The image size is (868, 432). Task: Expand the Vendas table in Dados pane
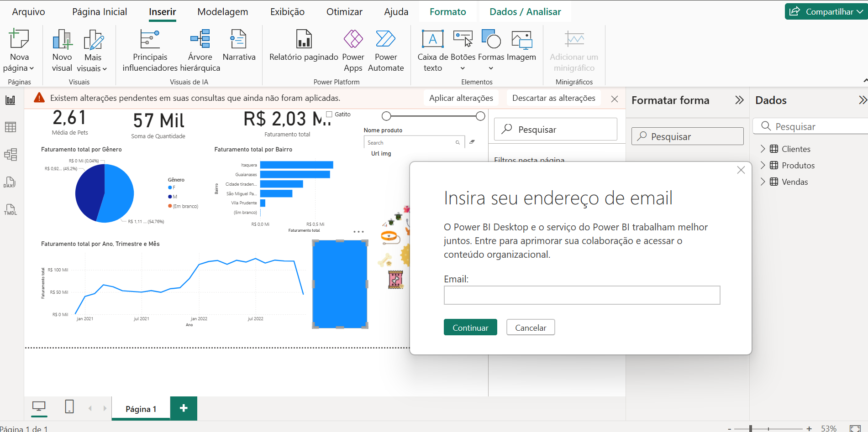point(763,182)
